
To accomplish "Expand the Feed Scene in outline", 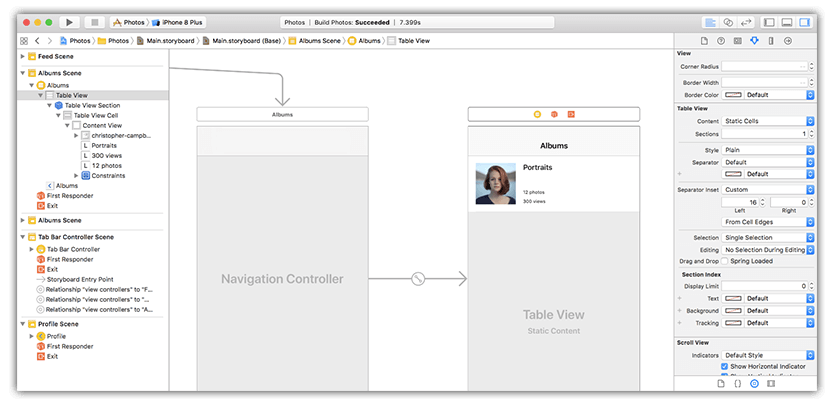I will point(23,57).
